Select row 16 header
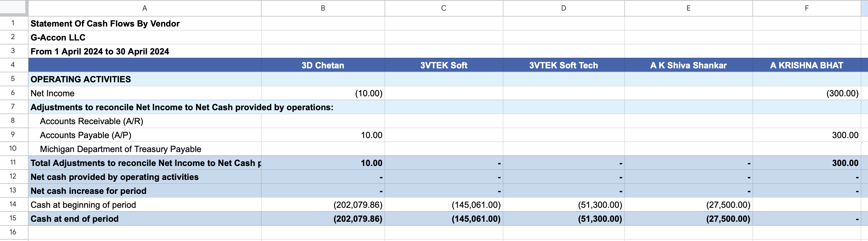 [14, 232]
